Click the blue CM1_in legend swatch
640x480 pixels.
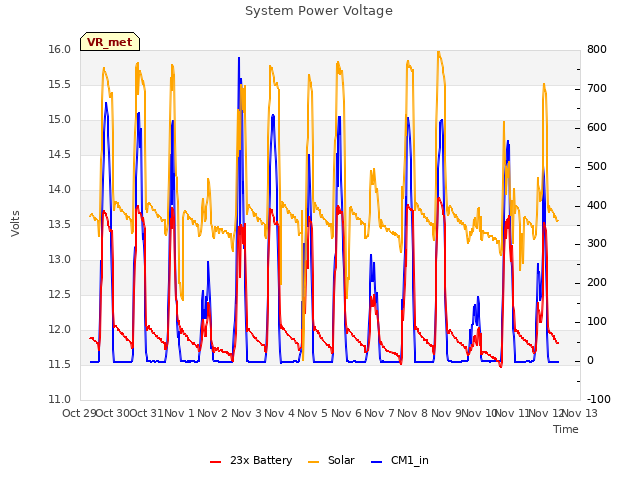[376, 462]
